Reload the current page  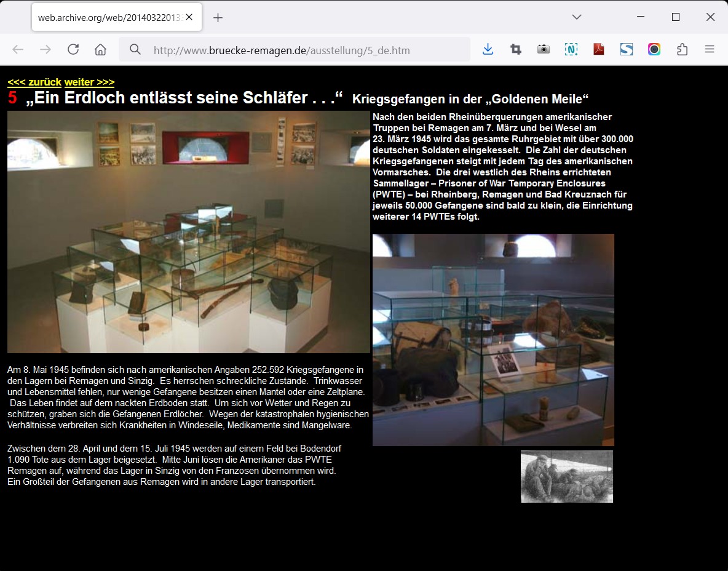(x=73, y=50)
